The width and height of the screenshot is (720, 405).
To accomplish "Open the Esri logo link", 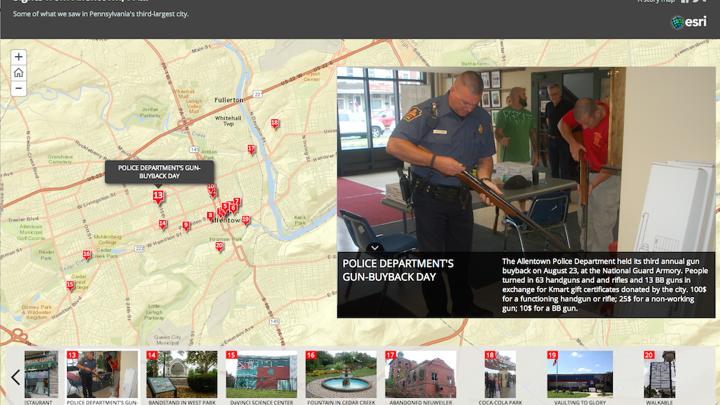I will click(x=689, y=22).
